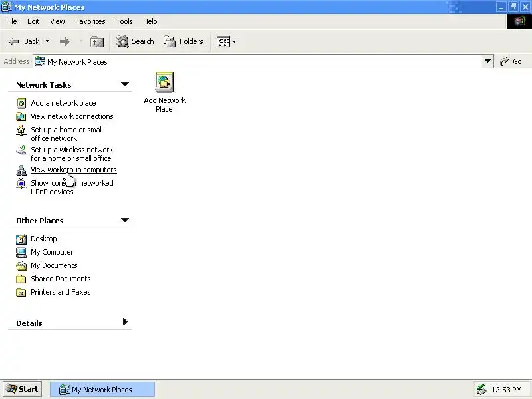Click the home network setup house icon
Viewport: 532px width, 399px height.
pos(21,130)
